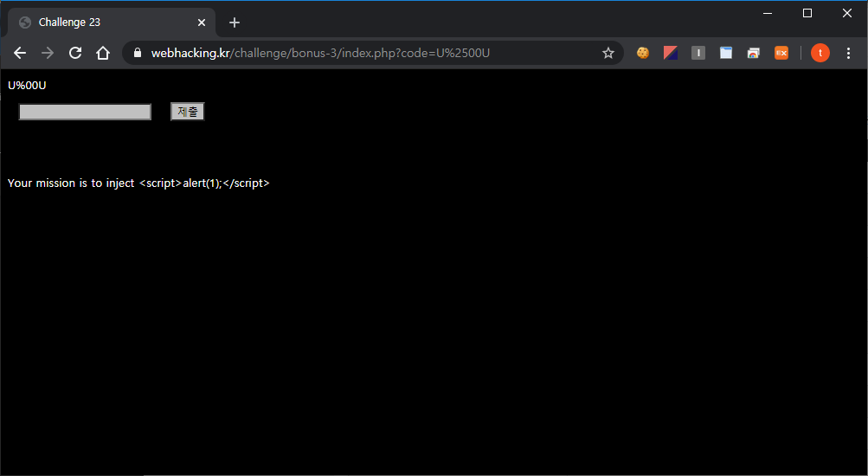Open the orange EX extension icon
The image size is (868, 476).
click(781, 53)
